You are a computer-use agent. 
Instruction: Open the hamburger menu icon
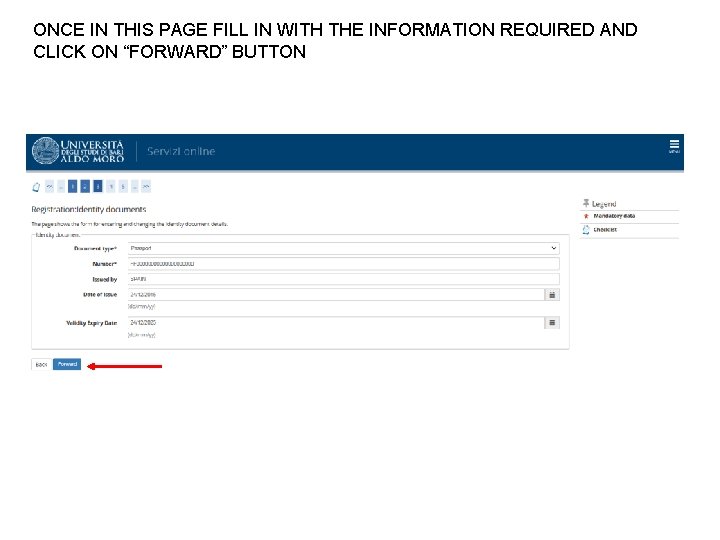674,146
